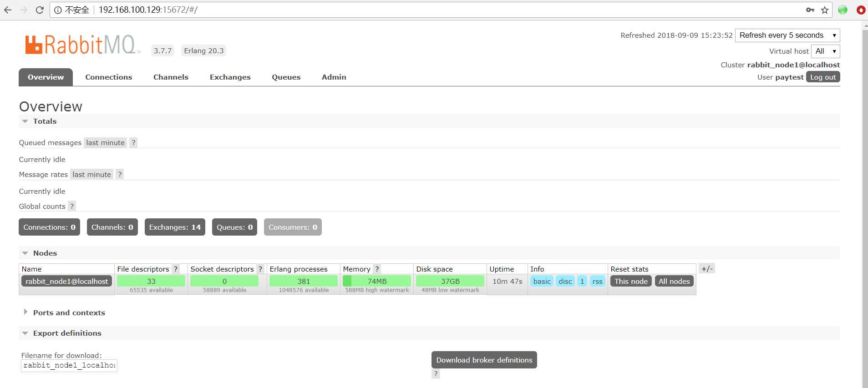Click the disc info tag
868x388 pixels.
pyautogui.click(x=565, y=282)
